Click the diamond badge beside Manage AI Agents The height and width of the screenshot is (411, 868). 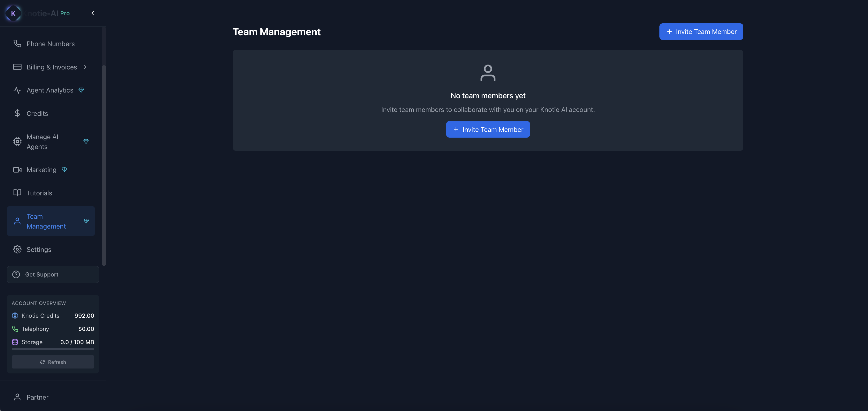pos(86,141)
